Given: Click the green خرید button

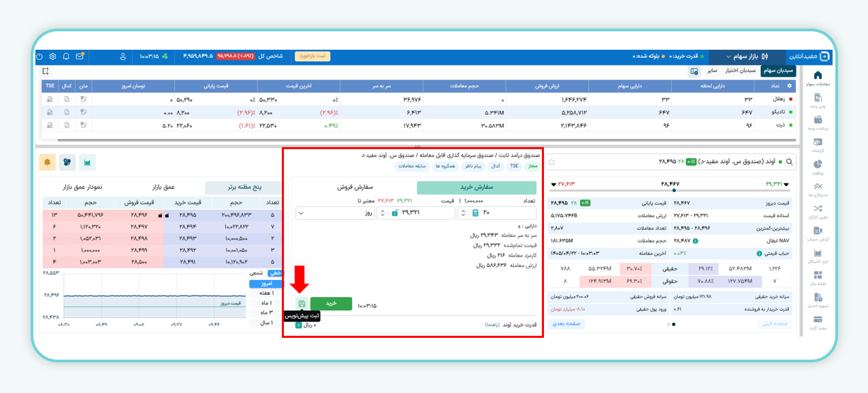Looking at the screenshot, I should coord(332,304).
